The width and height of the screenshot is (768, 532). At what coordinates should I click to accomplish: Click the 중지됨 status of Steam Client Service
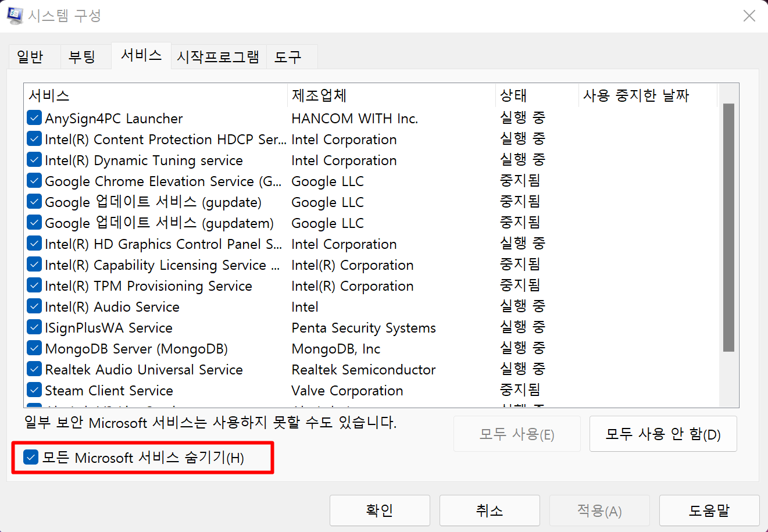click(520, 390)
